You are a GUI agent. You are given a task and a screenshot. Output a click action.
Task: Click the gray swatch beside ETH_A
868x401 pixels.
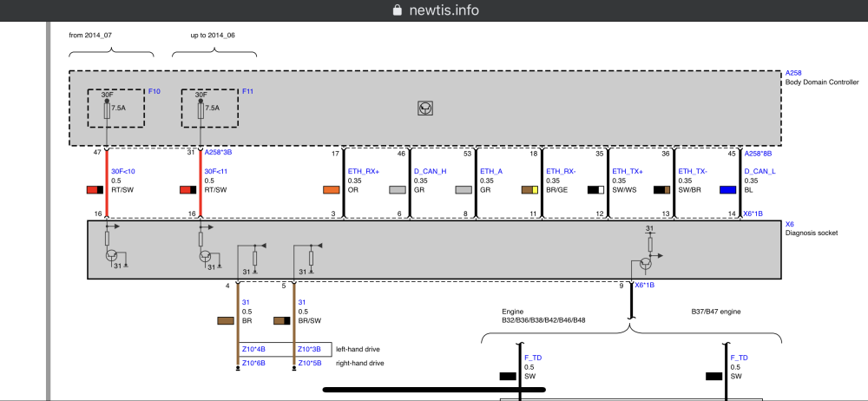464,190
